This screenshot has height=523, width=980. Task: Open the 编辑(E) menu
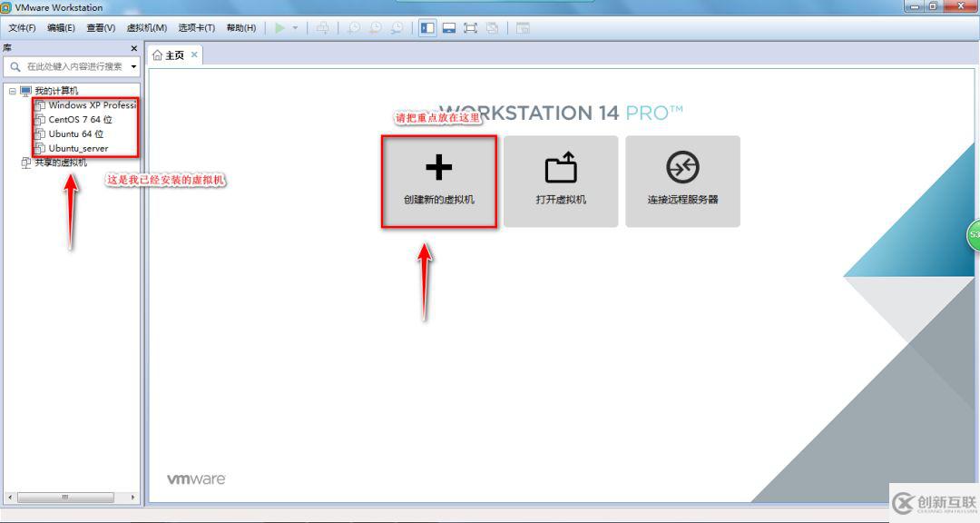pyautogui.click(x=61, y=28)
